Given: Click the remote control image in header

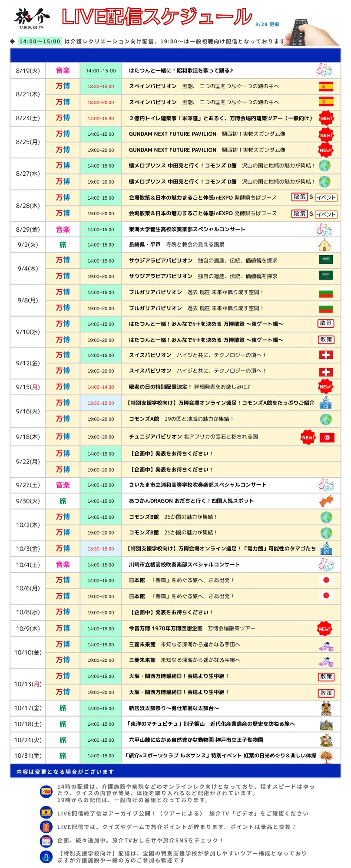Looking at the screenshot, I should point(312,32).
